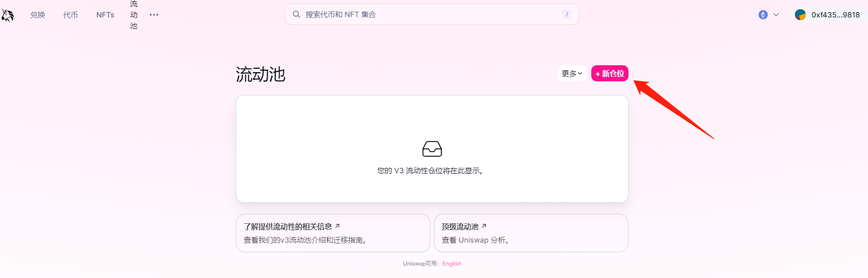Open wallet account 0xf435...9818
Viewport: 868px width, 278px height.
[x=835, y=15]
